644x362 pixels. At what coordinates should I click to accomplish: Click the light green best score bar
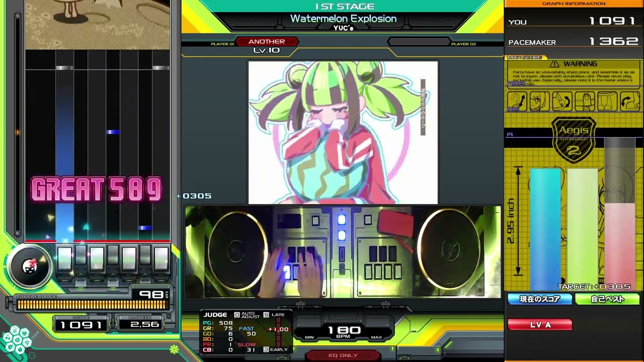click(583, 229)
